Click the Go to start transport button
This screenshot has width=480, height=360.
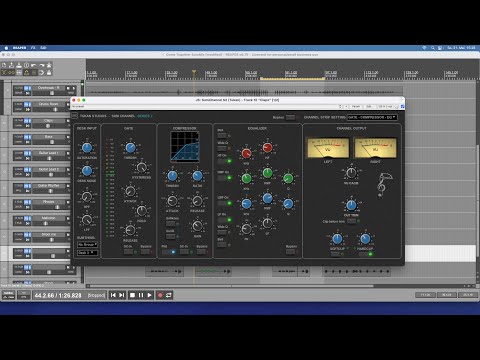click(x=113, y=295)
